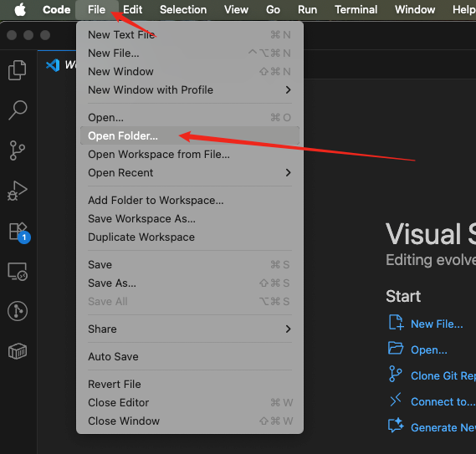Viewport: 476px width, 454px height.
Task: Open the Help menu
Action: click(463, 10)
